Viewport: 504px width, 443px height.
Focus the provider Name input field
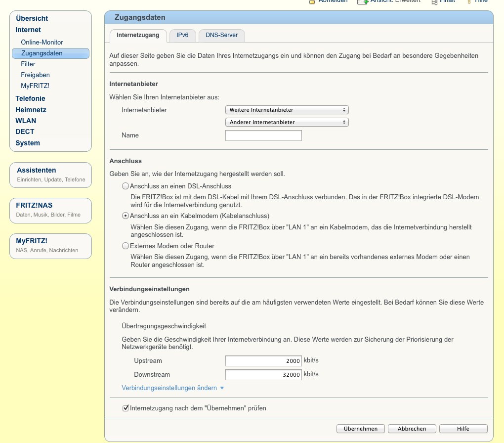click(x=263, y=135)
